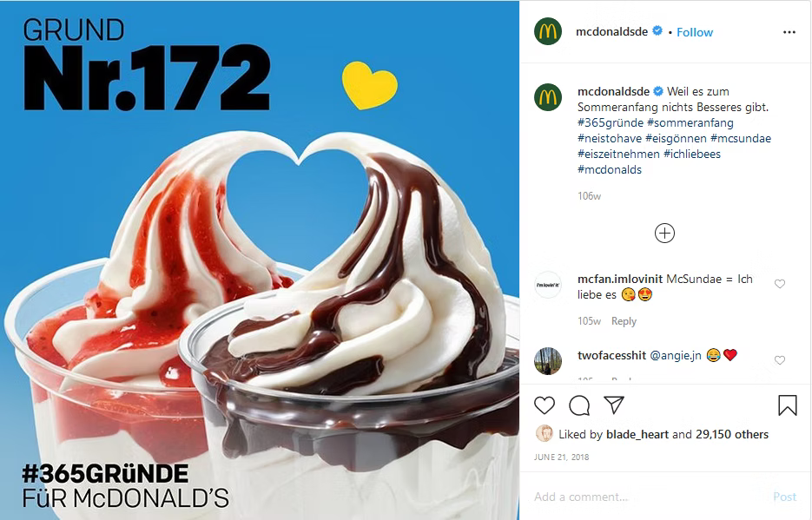Viewport: 812px width, 520px height.
Task: Open the sundae post image
Action: pos(260,260)
